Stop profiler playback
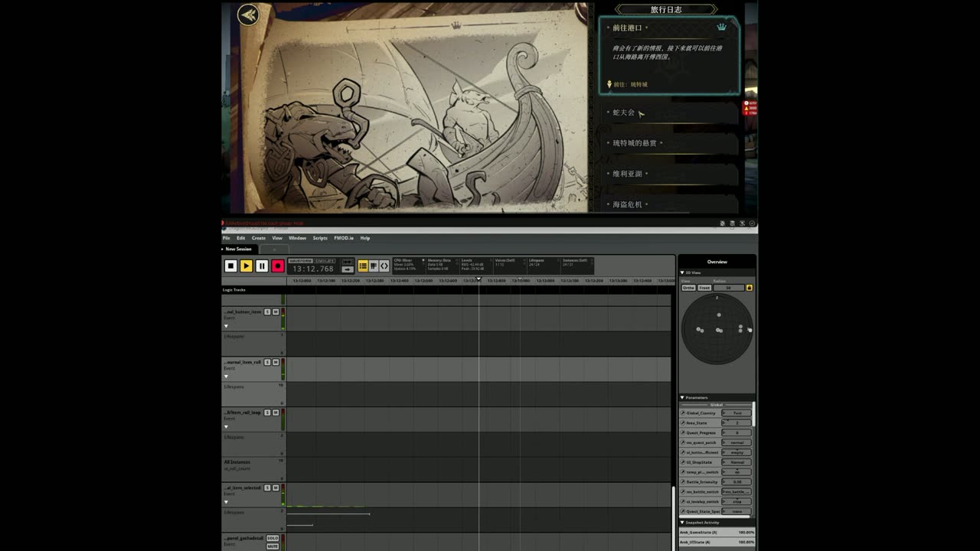980x551 pixels. [230, 266]
